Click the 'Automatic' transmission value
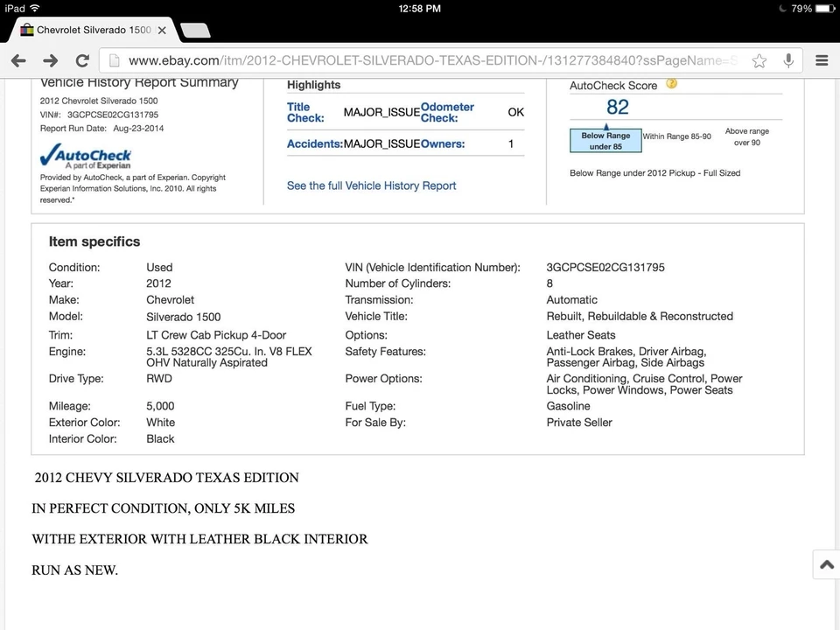This screenshot has height=630, width=840. pyautogui.click(x=571, y=300)
